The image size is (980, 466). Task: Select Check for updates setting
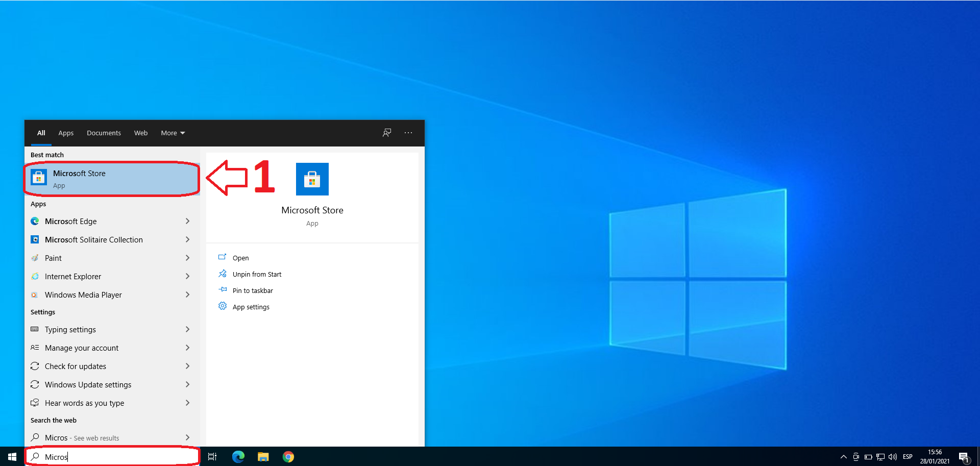pos(76,366)
